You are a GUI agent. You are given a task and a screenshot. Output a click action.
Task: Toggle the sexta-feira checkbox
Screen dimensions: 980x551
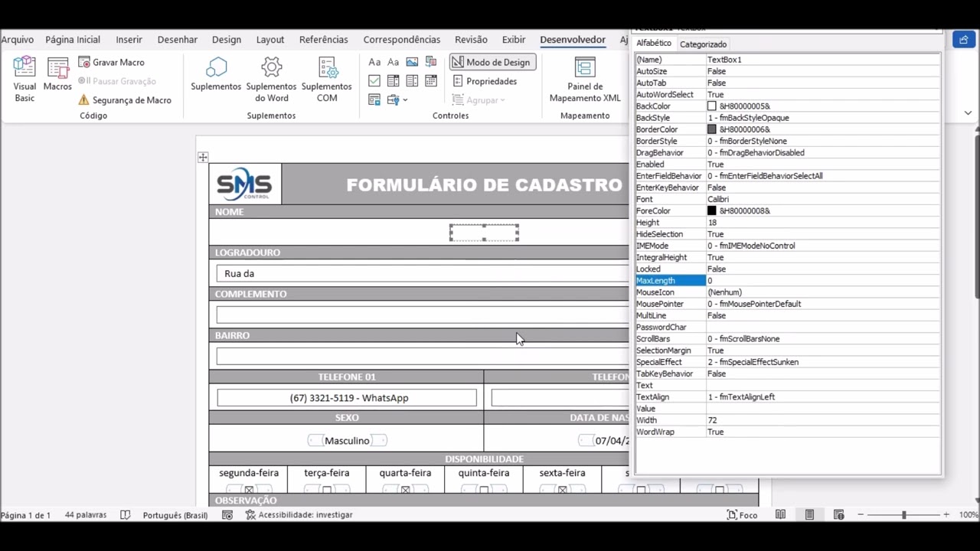(562, 490)
